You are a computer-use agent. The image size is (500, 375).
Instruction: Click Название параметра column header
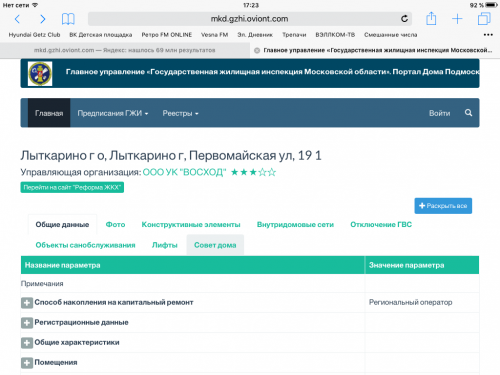click(193, 265)
